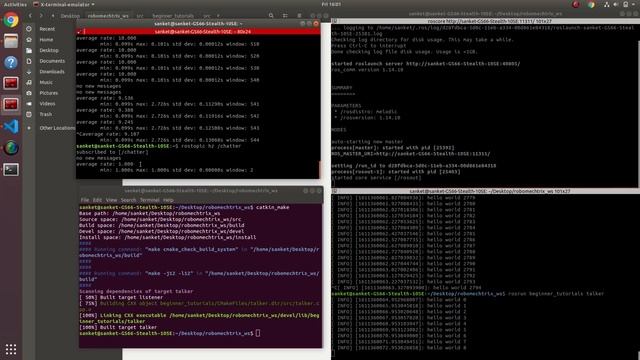Image resolution: width=640 pixels, height=360 pixels.
Task: Open the black Terminal icon in the dock
Action: tap(11, 169)
